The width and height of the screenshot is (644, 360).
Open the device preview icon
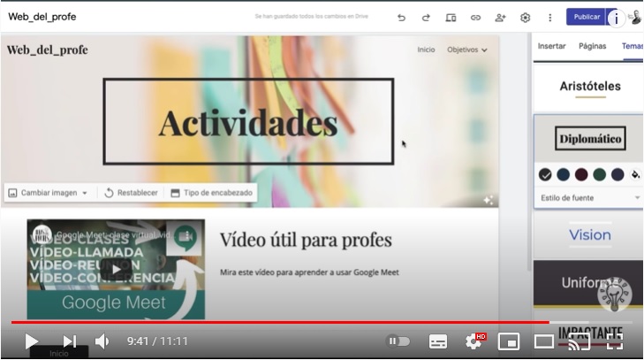pyautogui.click(x=451, y=18)
